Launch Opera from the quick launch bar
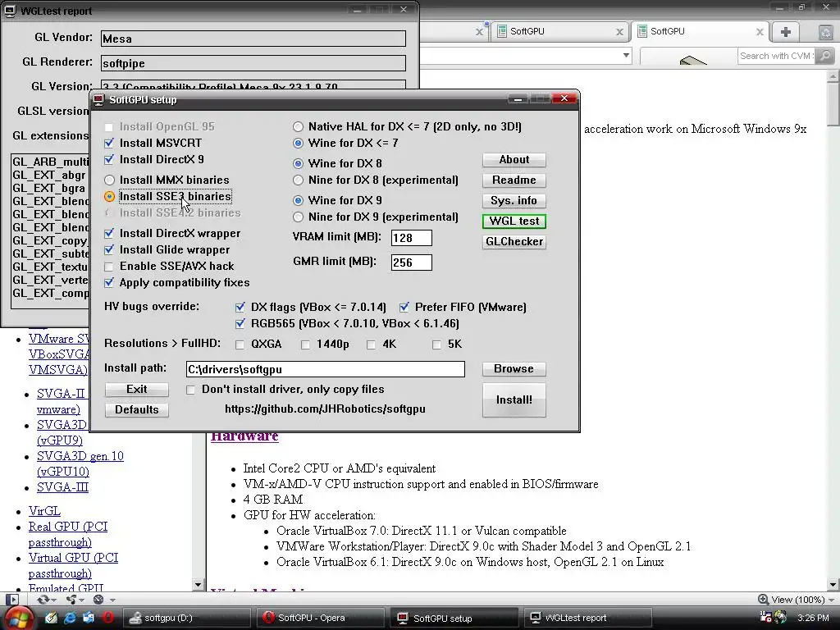The image size is (840, 630). (107, 618)
